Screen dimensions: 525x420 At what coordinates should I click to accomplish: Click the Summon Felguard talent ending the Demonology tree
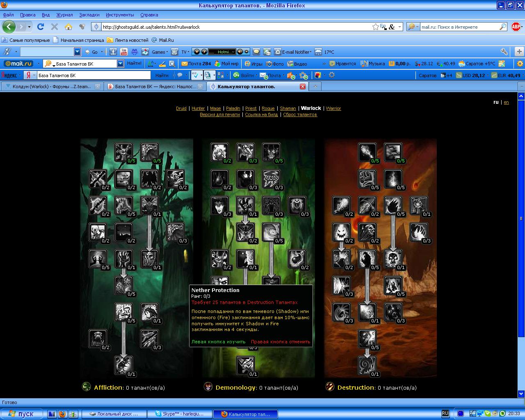(x=245, y=365)
